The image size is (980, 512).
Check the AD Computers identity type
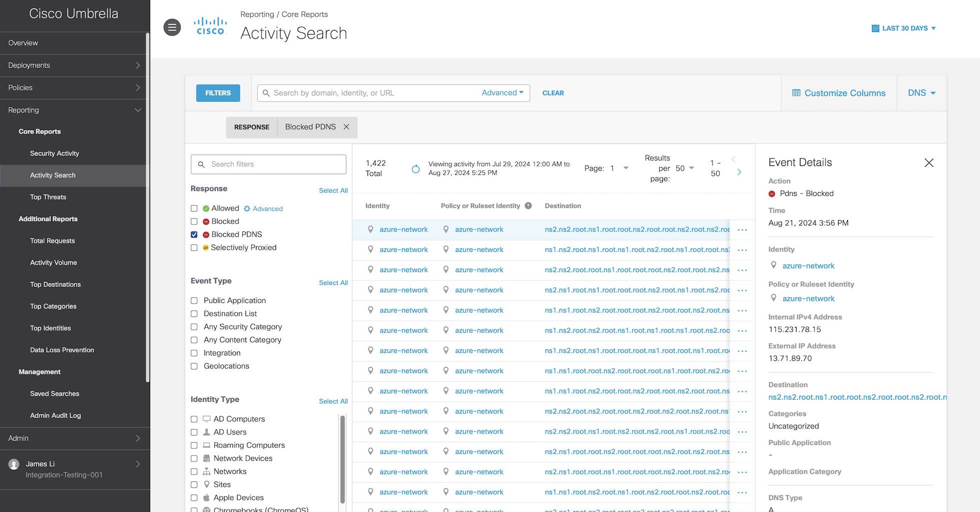pos(194,419)
